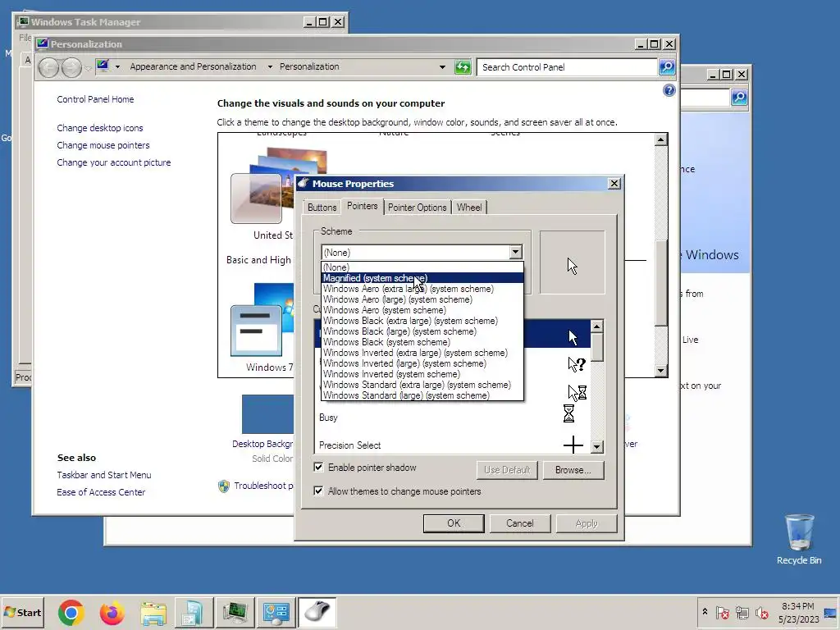840x630 pixels.
Task: Expand the Appearance and Personalization breadcrumb arrow
Action: point(270,67)
